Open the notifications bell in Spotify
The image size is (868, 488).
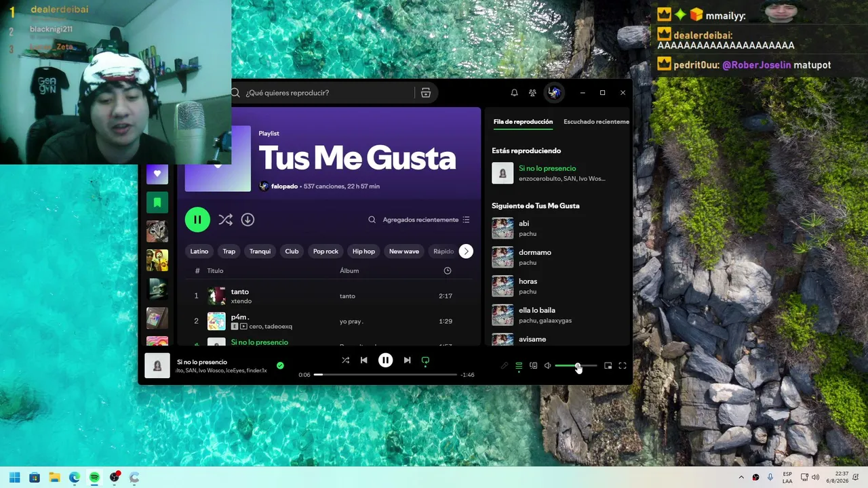(514, 93)
